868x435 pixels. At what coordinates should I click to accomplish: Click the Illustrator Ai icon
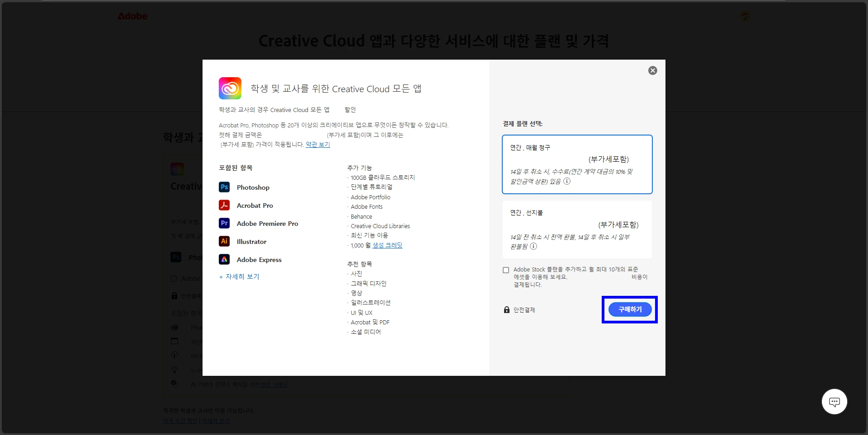(224, 241)
